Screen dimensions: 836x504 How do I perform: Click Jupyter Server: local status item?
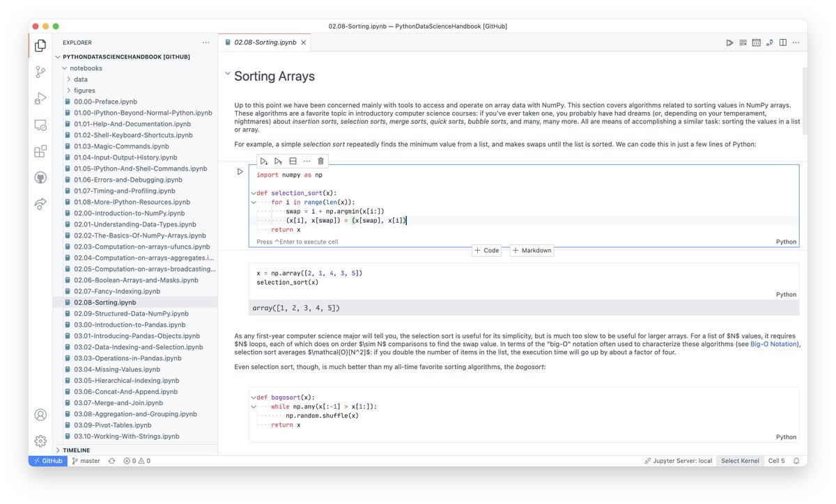679,461
